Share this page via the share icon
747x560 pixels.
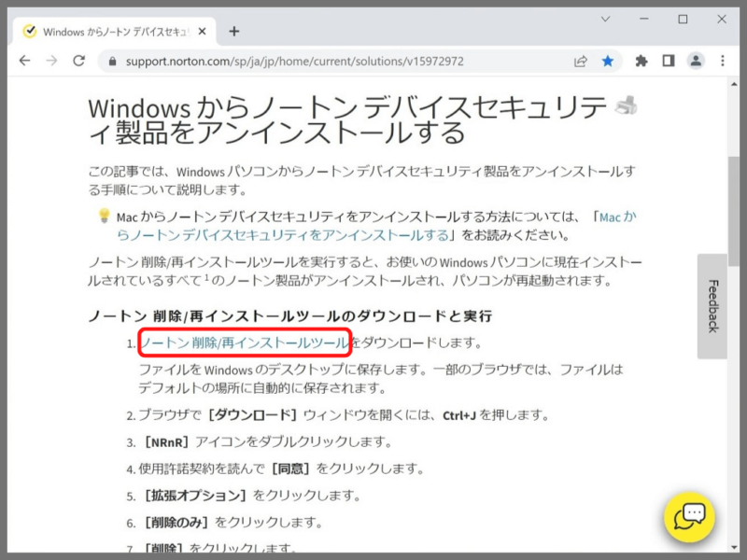[580, 61]
